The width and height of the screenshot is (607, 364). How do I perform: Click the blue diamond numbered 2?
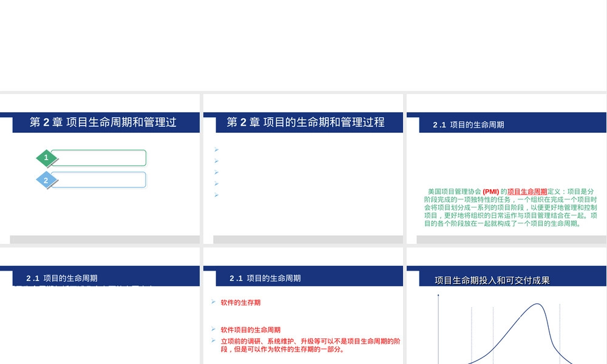46,180
